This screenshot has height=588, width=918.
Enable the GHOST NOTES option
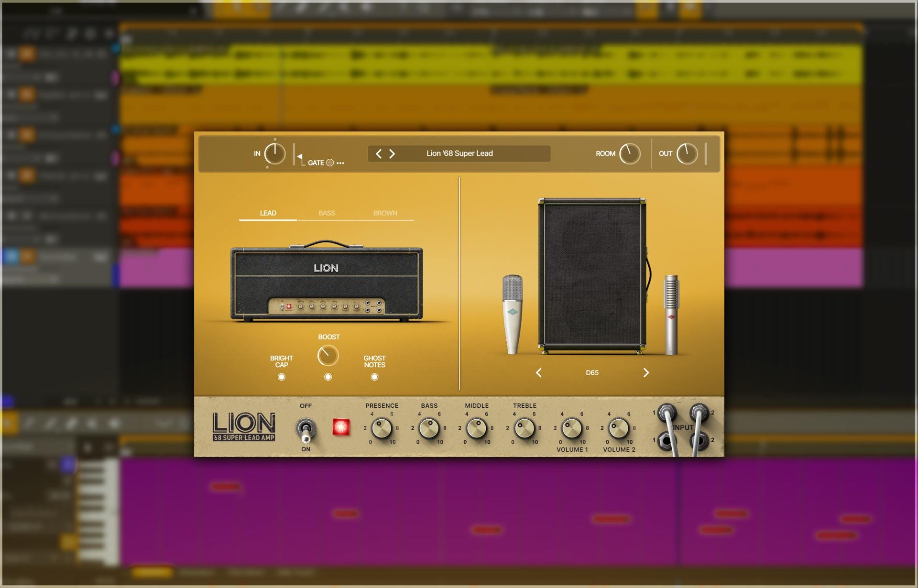pos(375,377)
